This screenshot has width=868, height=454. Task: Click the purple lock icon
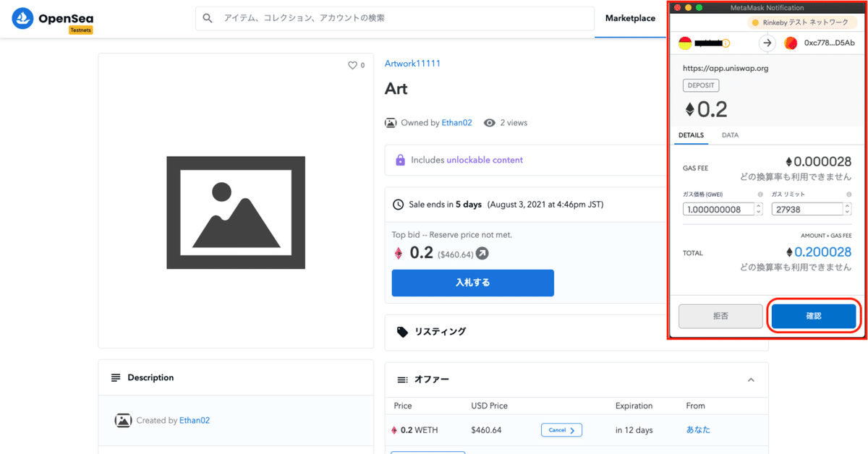click(x=400, y=160)
